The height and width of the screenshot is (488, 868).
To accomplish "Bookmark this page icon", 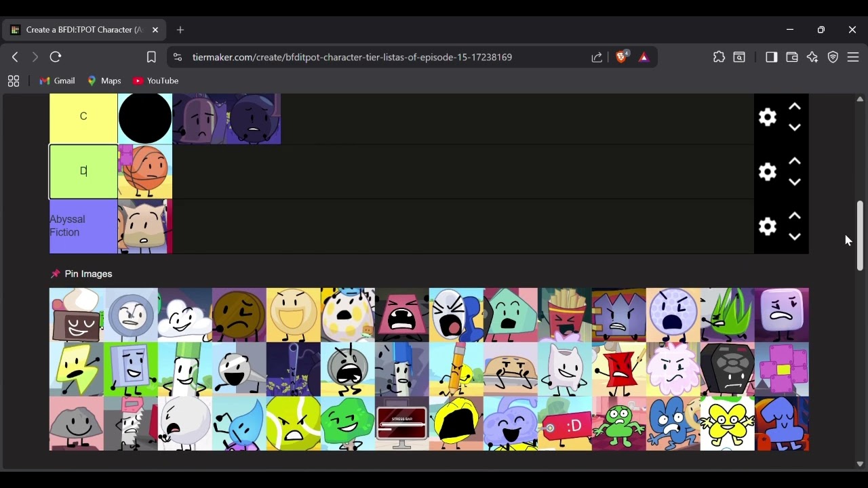I will click(x=151, y=58).
